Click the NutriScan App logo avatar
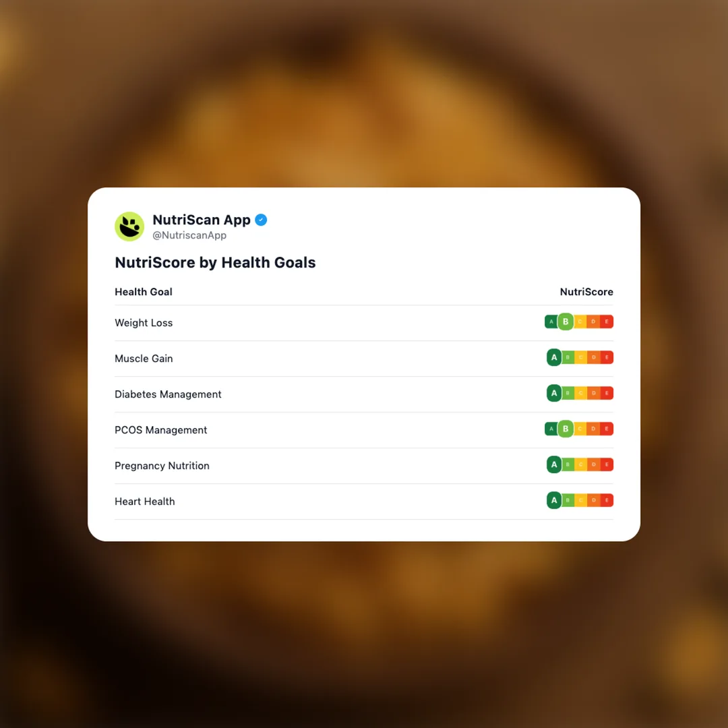This screenshot has height=728, width=728. [129, 226]
